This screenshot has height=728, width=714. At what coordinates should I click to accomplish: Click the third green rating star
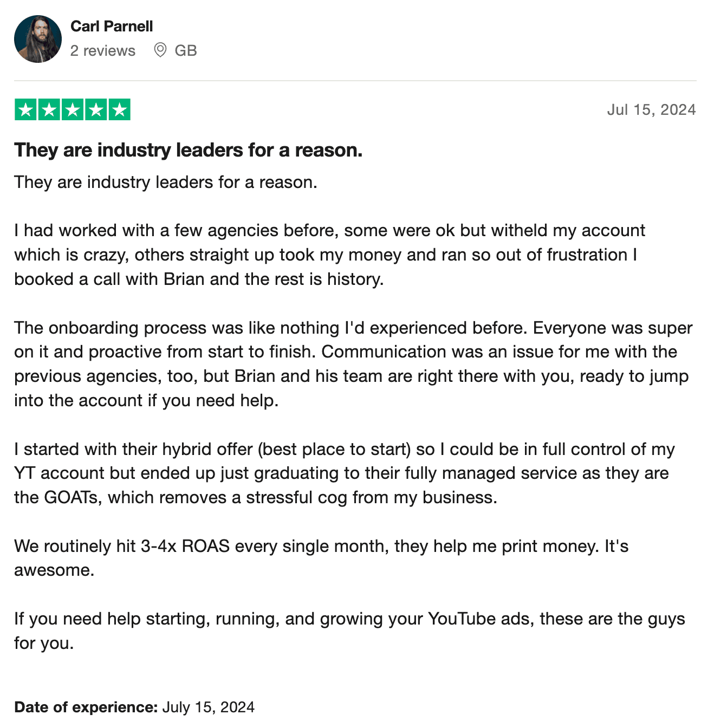(x=73, y=110)
